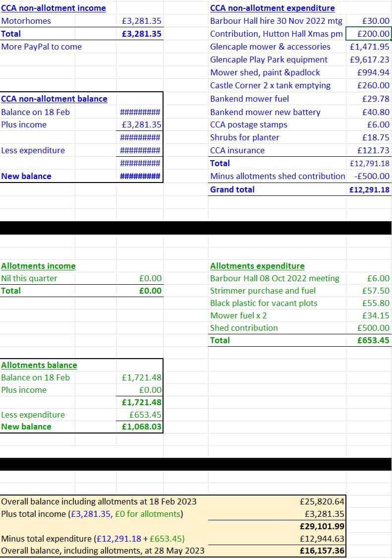392x559 pixels.
Task: Click the £9,617.23 expenditure amount
Action: [x=369, y=60]
